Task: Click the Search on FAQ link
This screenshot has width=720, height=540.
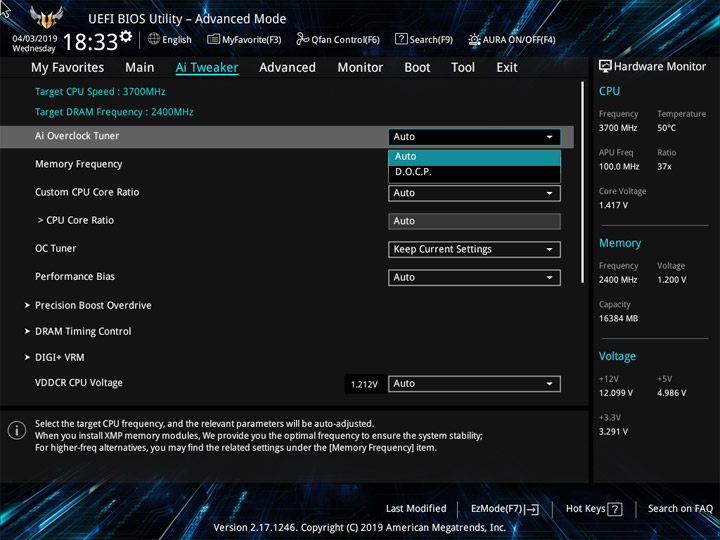Action: (680, 509)
